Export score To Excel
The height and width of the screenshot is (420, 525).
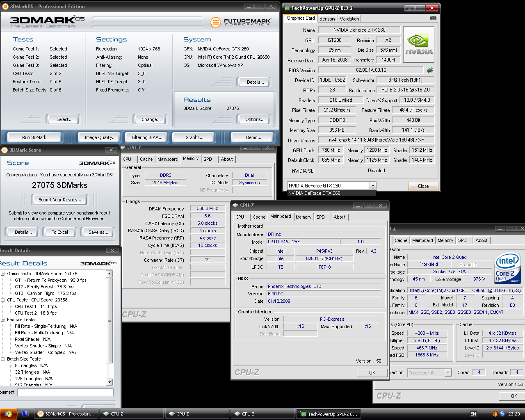(x=60, y=232)
